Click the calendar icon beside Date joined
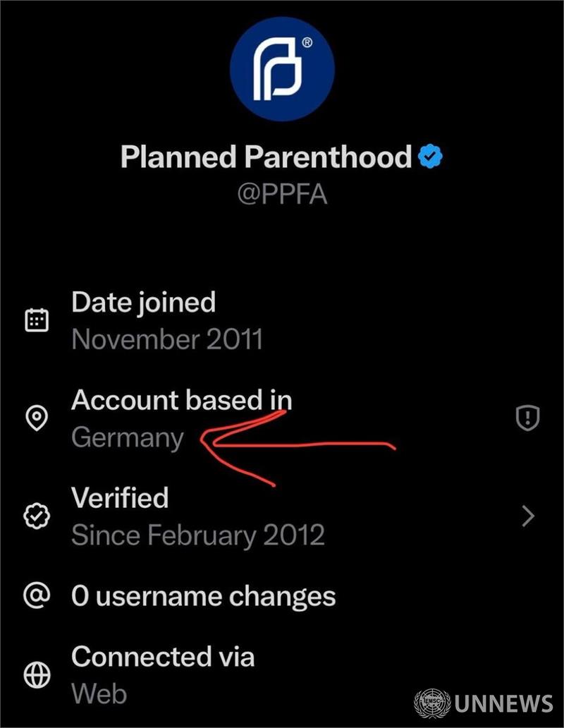Image resolution: width=564 pixels, height=728 pixels. click(36, 320)
